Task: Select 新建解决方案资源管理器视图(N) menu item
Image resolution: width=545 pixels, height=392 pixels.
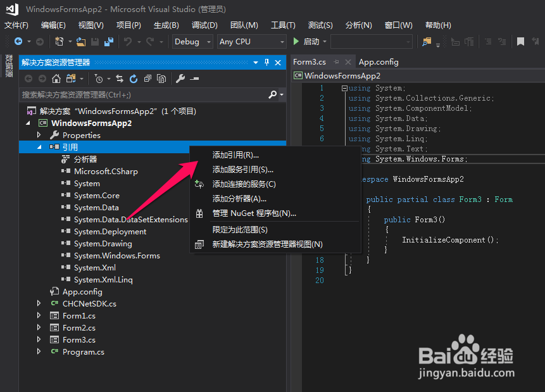Action: pos(275,244)
